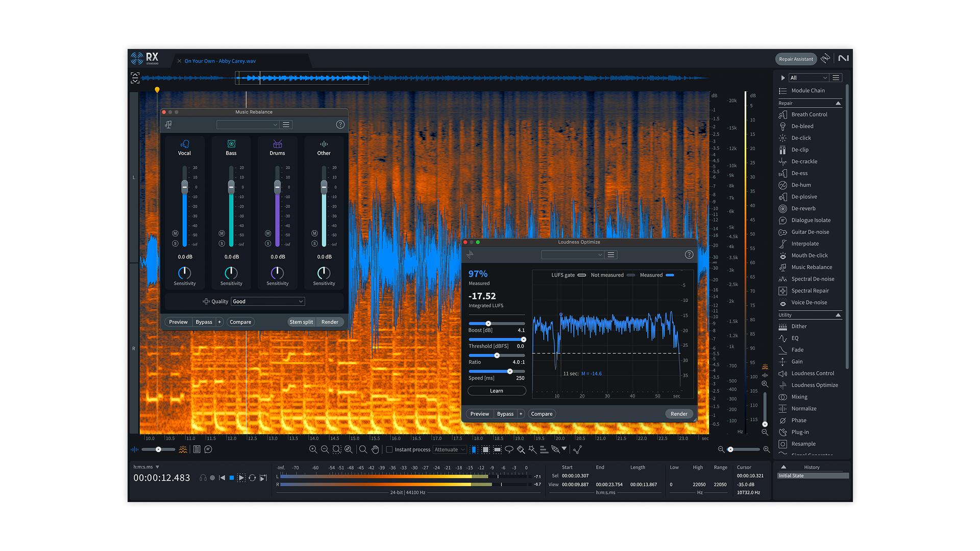Open De-hum module from sidebar
Image resolution: width=980 pixels, height=551 pixels.
(x=801, y=185)
